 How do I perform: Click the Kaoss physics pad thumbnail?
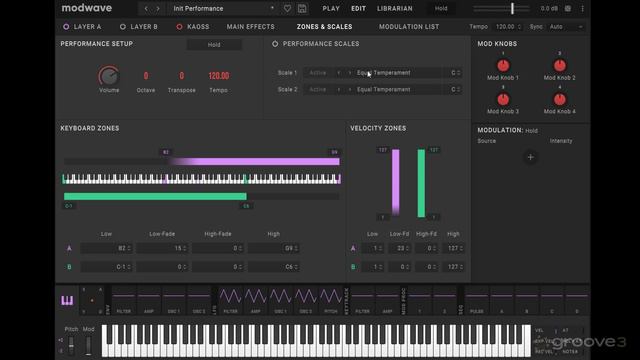click(x=92, y=300)
